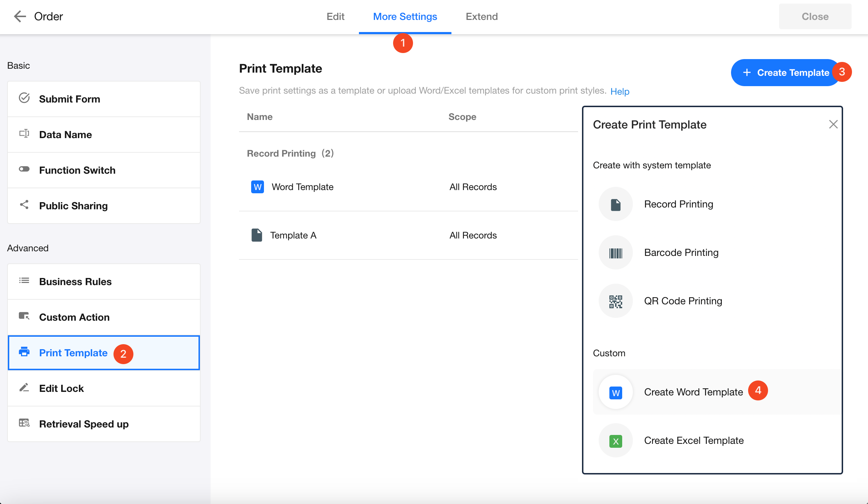Click the Public Sharing share icon
The height and width of the screenshot is (504, 868).
pos(24,205)
